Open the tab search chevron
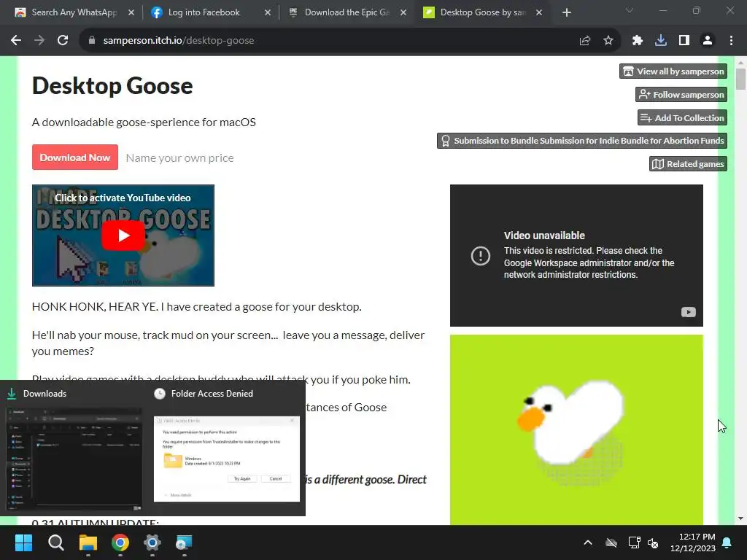747x560 pixels. [x=630, y=10]
